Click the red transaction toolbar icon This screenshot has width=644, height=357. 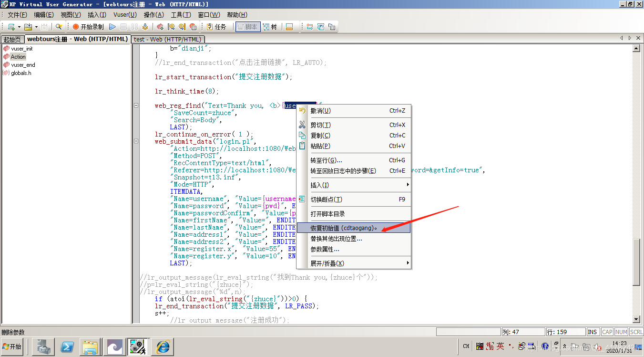click(160, 27)
